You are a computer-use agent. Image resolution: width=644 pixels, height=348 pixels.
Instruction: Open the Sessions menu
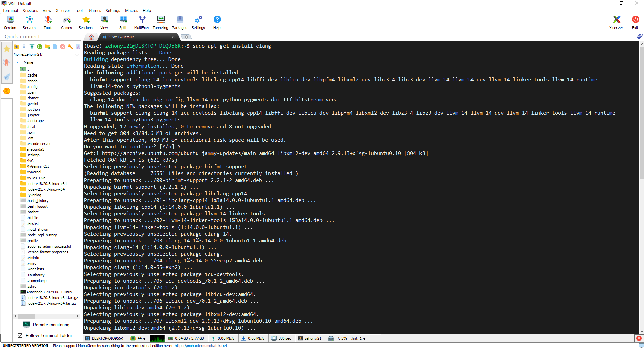(30, 10)
